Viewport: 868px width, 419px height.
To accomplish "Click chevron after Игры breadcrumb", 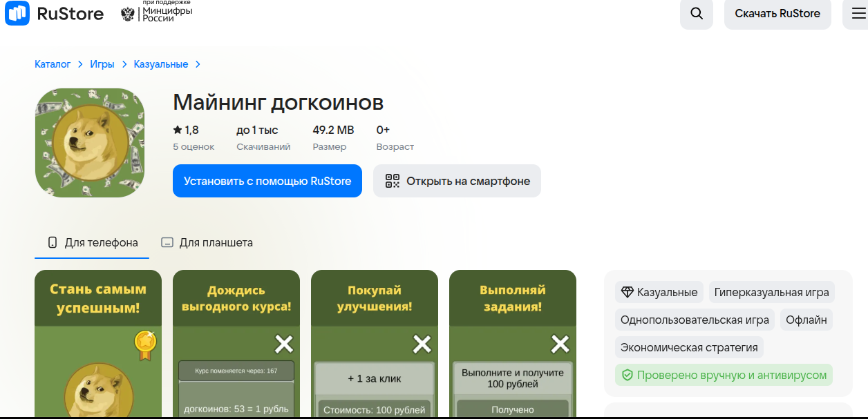I will point(124,64).
